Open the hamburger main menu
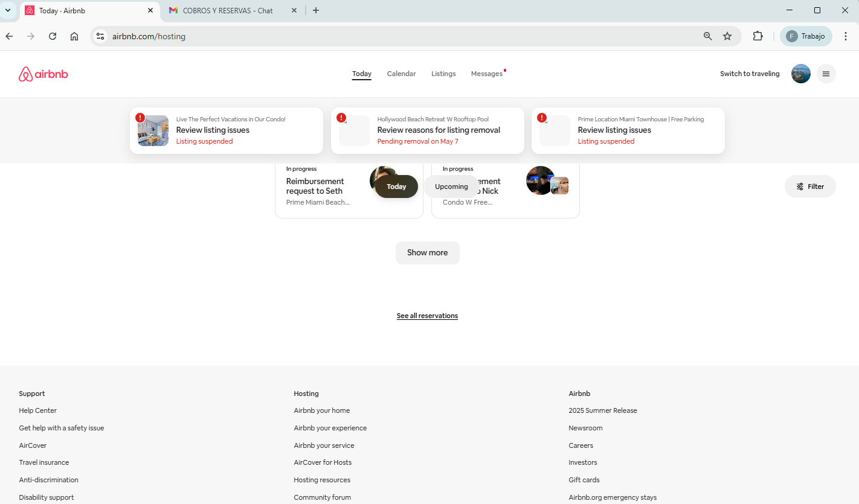Viewport: 859px width, 504px height. (826, 74)
